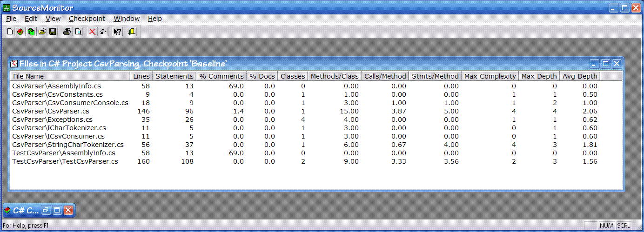The width and height of the screenshot is (644, 232).
Task: Click the Save floppy disk icon
Action: [53, 32]
